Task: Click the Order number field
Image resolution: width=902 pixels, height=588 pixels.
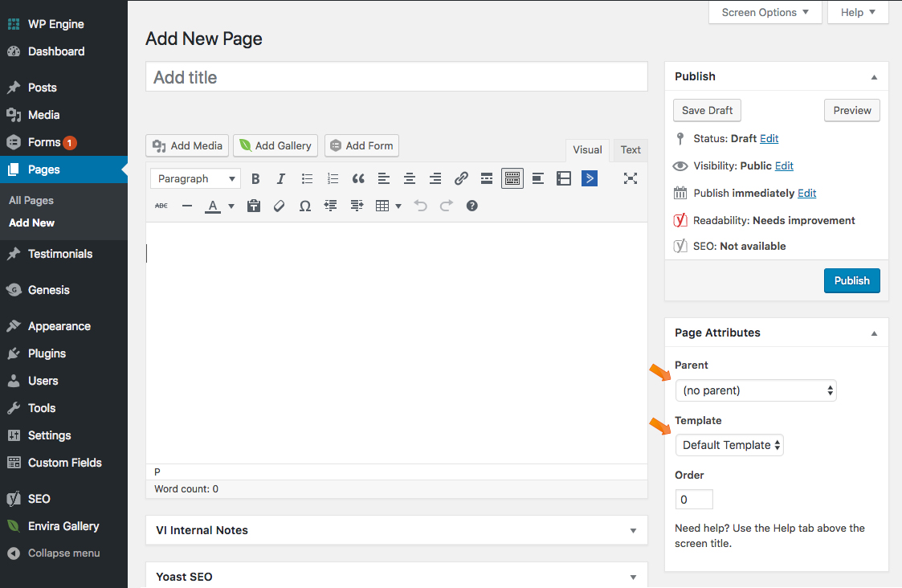Action: pos(694,500)
